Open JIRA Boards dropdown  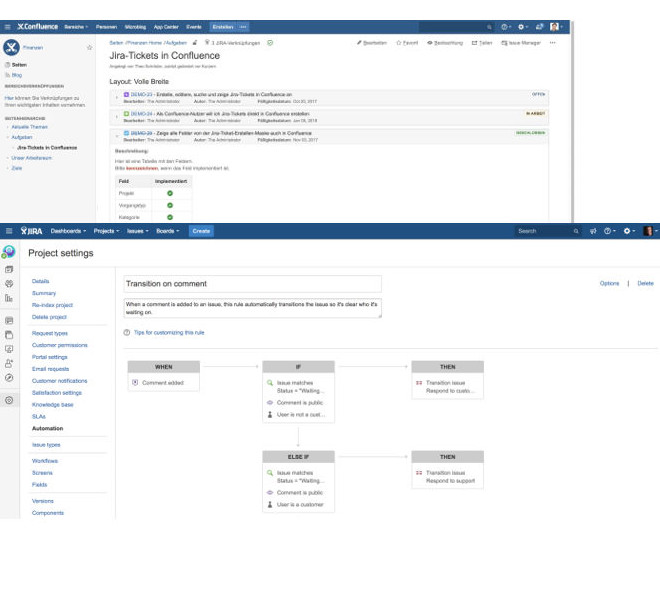pyautogui.click(x=168, y=231)
